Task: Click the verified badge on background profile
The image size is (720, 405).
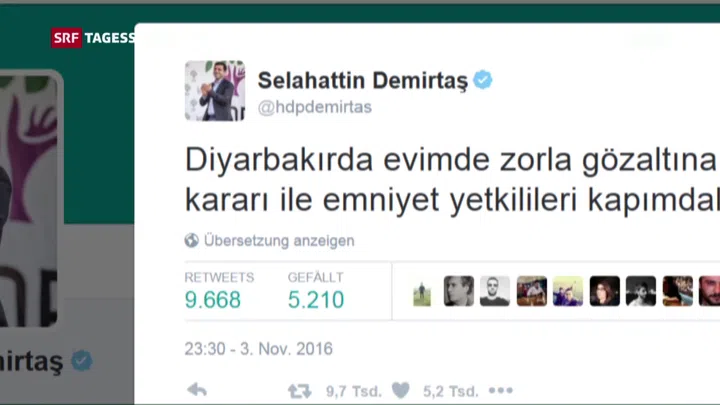Action: (82, 360)
